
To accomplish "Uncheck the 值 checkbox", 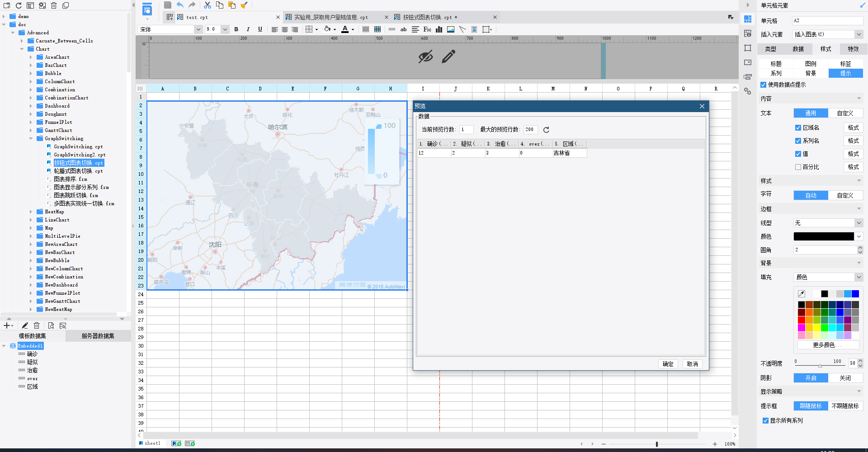I will point(798,154).
